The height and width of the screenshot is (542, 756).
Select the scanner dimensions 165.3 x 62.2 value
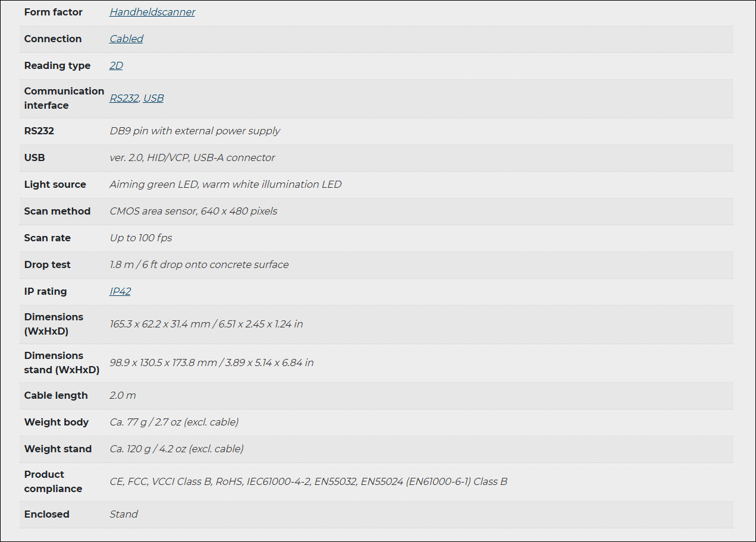click(x=206, y=324)
